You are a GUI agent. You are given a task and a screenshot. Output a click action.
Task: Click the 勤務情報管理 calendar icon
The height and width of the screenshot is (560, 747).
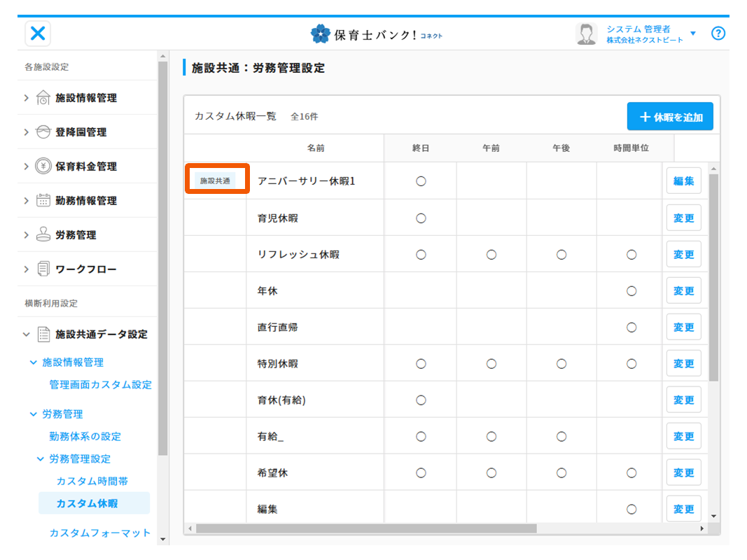(43, 201)
